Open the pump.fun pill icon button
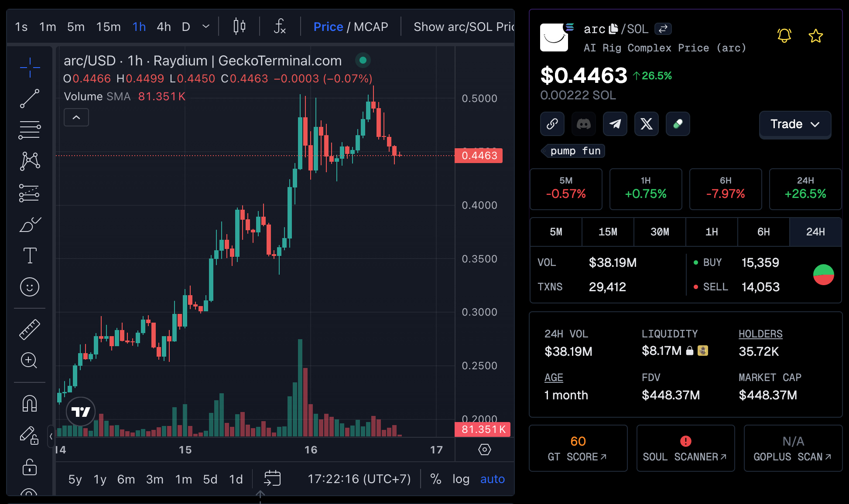 pos(678,124)
